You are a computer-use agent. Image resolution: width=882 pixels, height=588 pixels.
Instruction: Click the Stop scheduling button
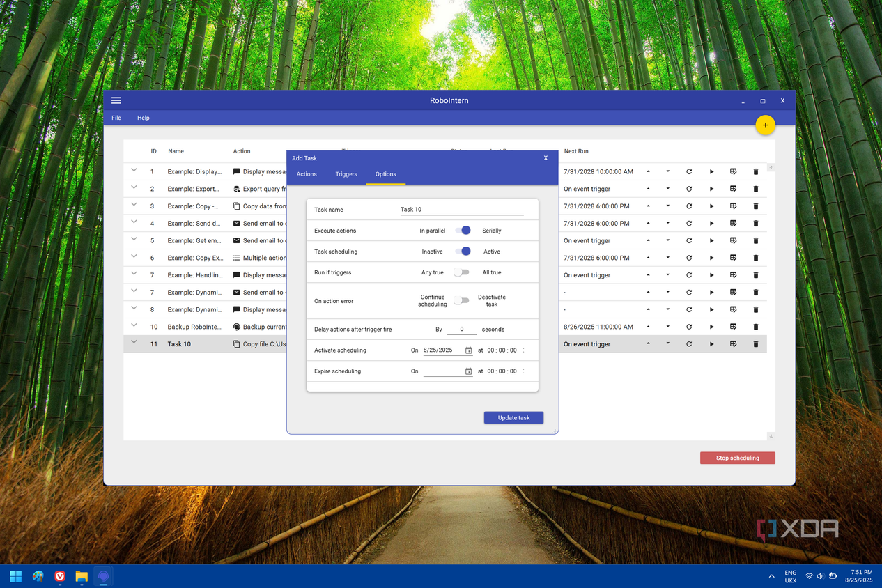738,458
